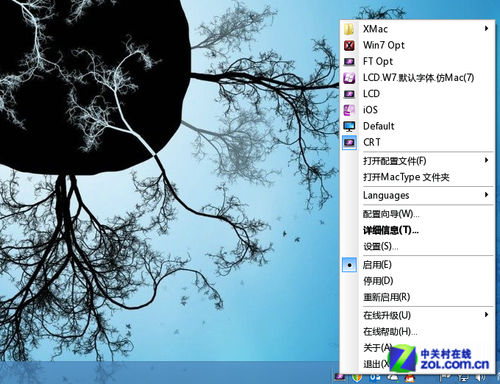Screen dimensions: 500x384
Task: Pick the LCD profile icon
Action: [349, 94]
